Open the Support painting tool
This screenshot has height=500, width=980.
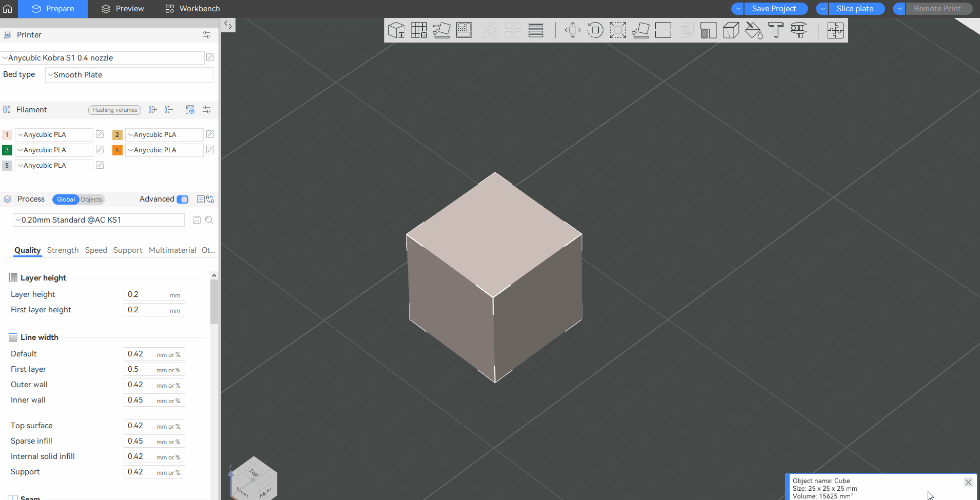coord(708,30)
